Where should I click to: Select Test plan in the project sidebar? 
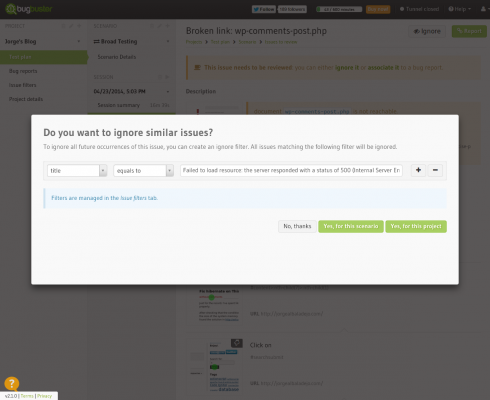click(44, 57)
